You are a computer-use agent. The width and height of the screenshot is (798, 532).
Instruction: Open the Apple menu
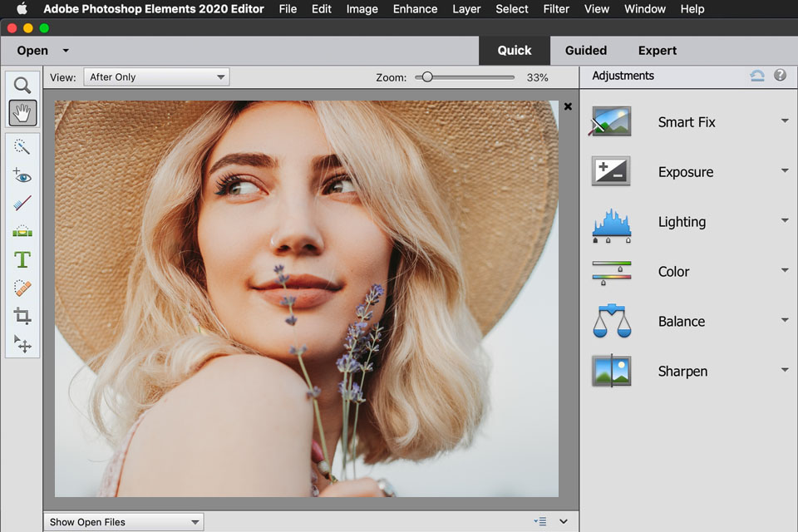coord(22,8)
